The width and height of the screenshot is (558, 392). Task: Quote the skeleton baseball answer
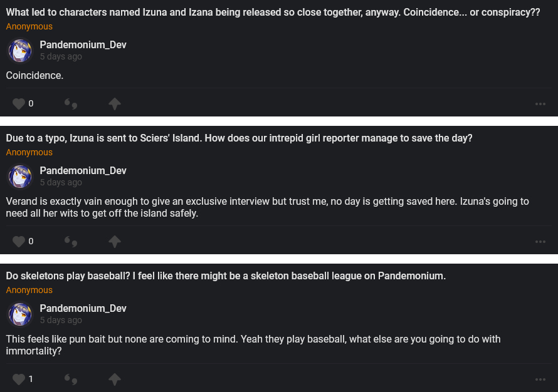[71, 379]
